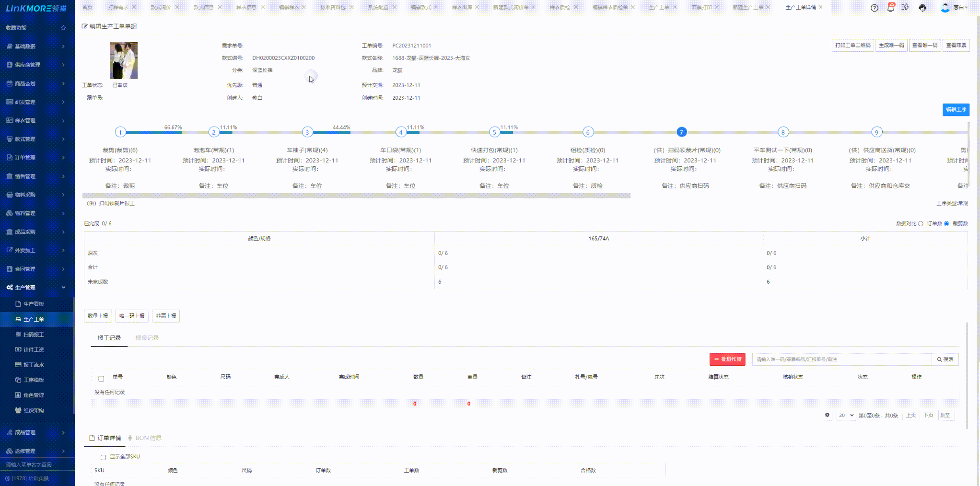Image resolution: width=980 pixels, height=486 pixels.
Task: Open the help question-mark icon
Action: pyautogui.click(x=874, y=8)
